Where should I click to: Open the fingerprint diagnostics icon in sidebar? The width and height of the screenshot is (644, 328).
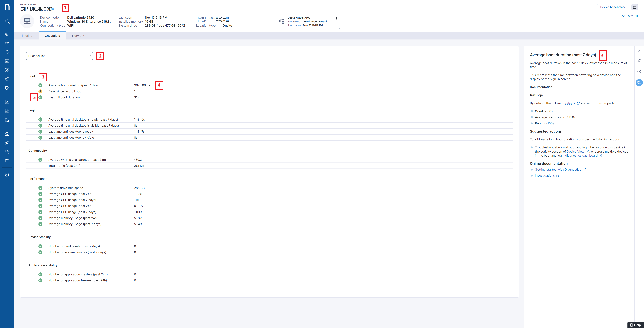click(7, 120)
